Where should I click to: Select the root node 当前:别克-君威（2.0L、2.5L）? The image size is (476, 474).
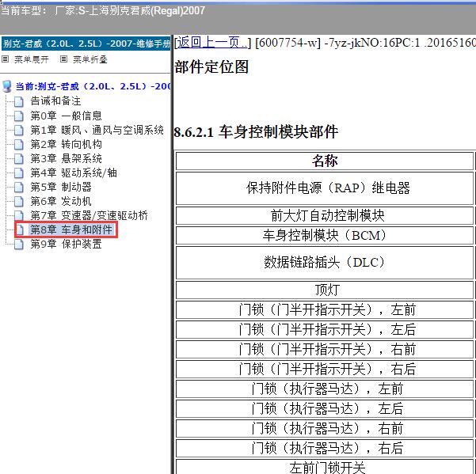[x=93, y=86]
